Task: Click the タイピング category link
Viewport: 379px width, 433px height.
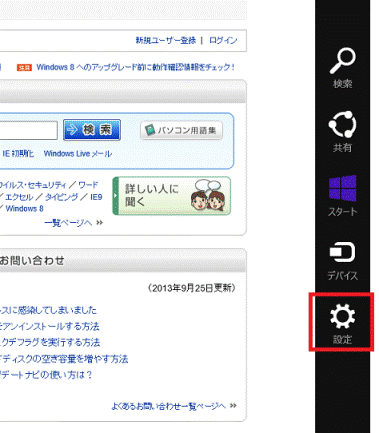Action: click(x=62, y=197)
